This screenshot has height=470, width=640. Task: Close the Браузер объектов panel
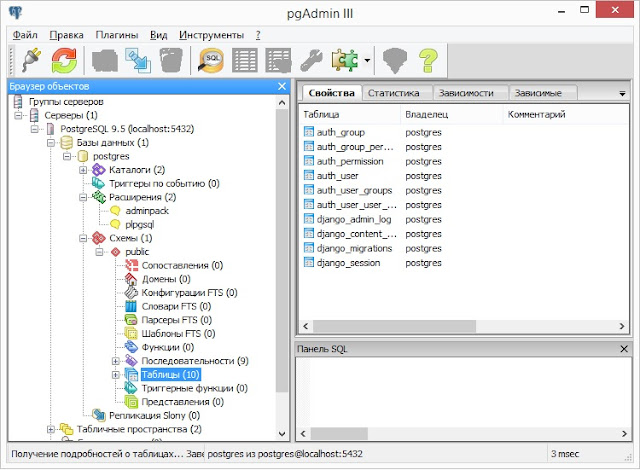click(x=282, y=86)
